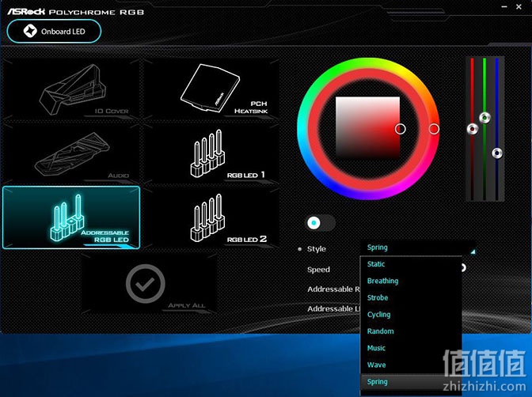The image size is (532, 397).
Task: Choose Cycling from the style list
Action: [x=411, y=314]
